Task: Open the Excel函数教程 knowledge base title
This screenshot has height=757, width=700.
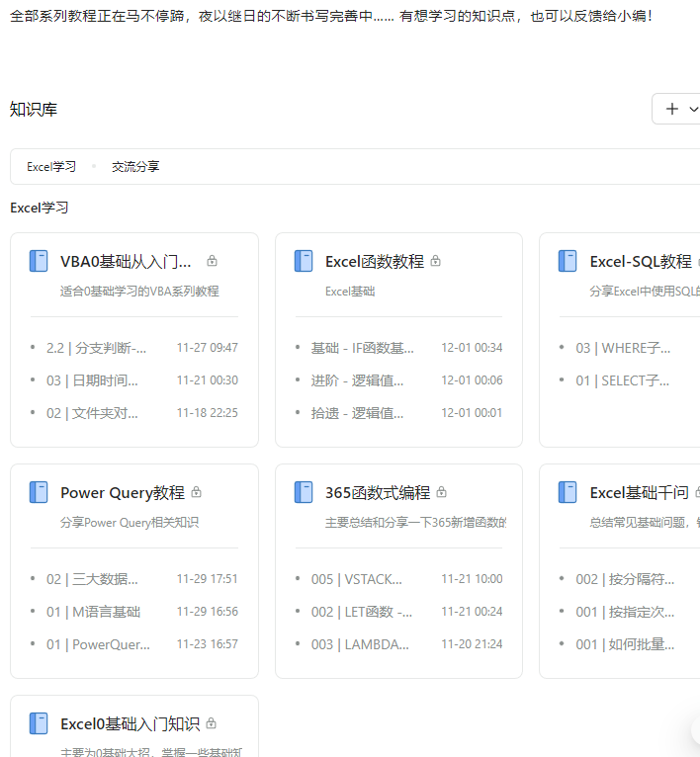Action: [x=375, y=262]
